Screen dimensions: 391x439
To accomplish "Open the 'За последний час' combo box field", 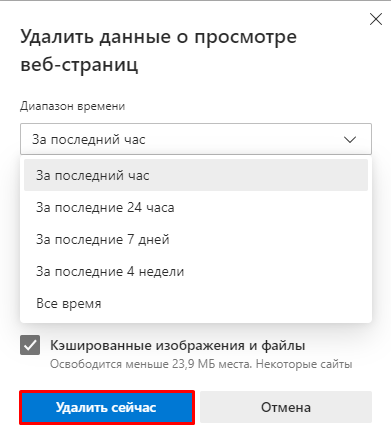I will [x=196, y=139].
